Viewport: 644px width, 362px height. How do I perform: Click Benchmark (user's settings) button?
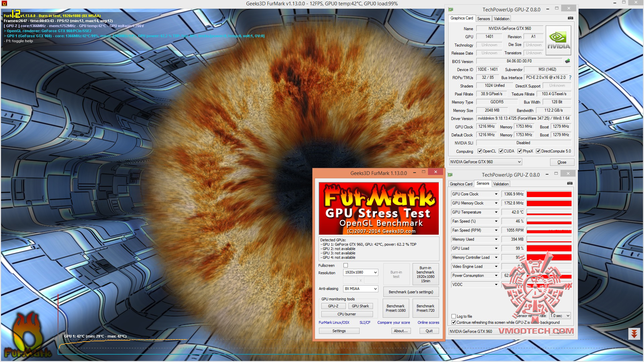tap(411, 292)
